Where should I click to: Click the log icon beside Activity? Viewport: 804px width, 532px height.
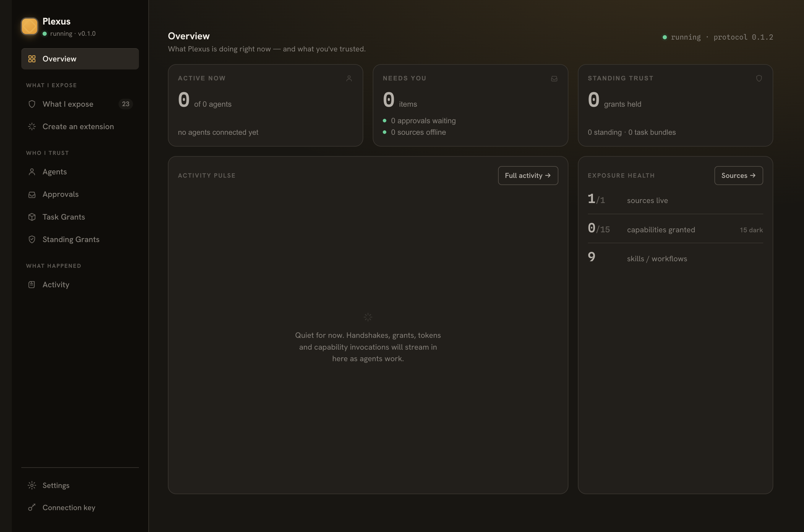32,284
